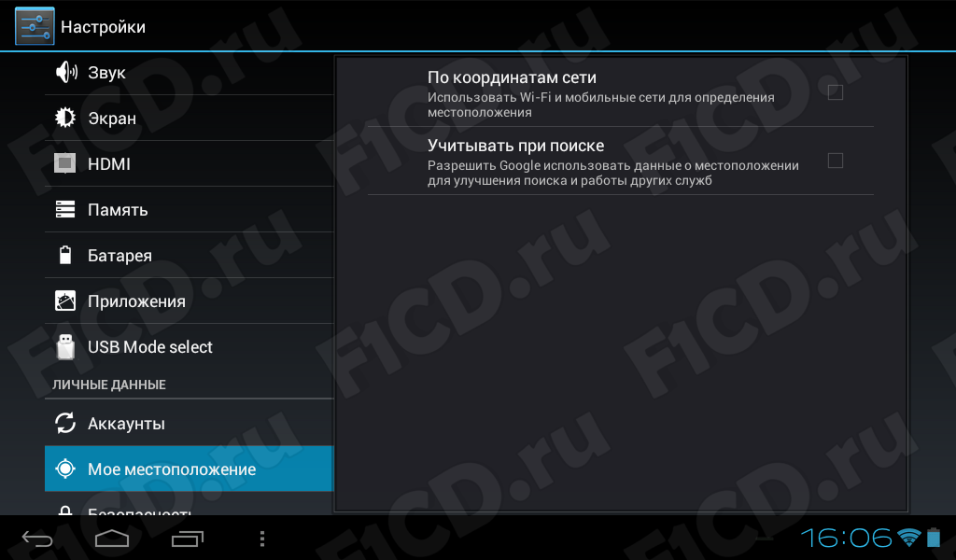This screenshot has height=560, width=956.
Task: Tap the Память storage icon
Action: click(65, 209)
